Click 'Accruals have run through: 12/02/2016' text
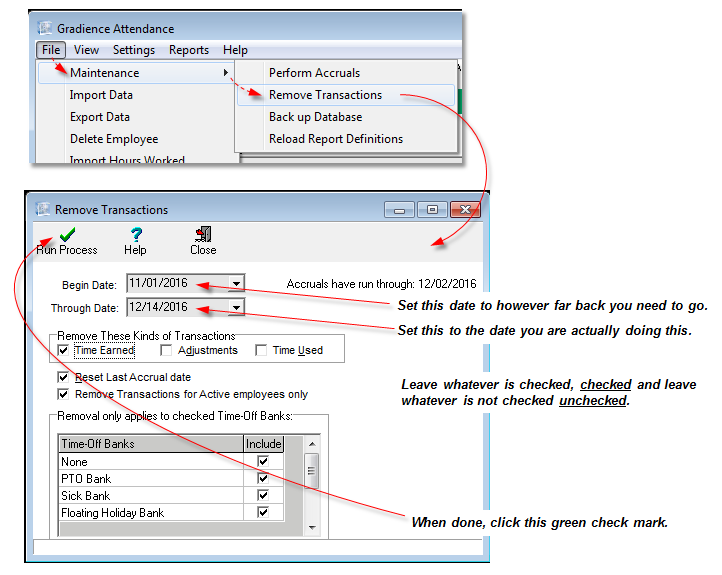This screenshot has height=575, width=722. (x=381, y=284)
